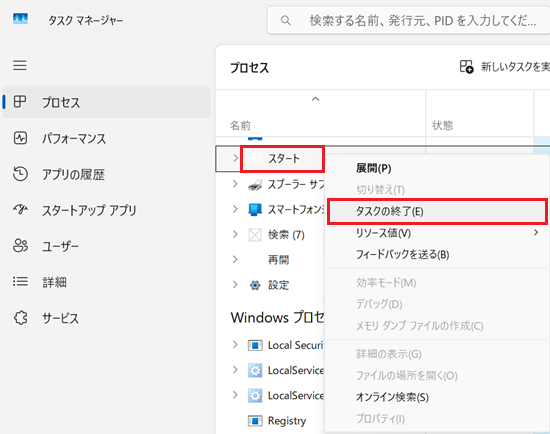Expand the 再開 process row
The width and height of the screenshot is (550, 434).
point(235,260)
